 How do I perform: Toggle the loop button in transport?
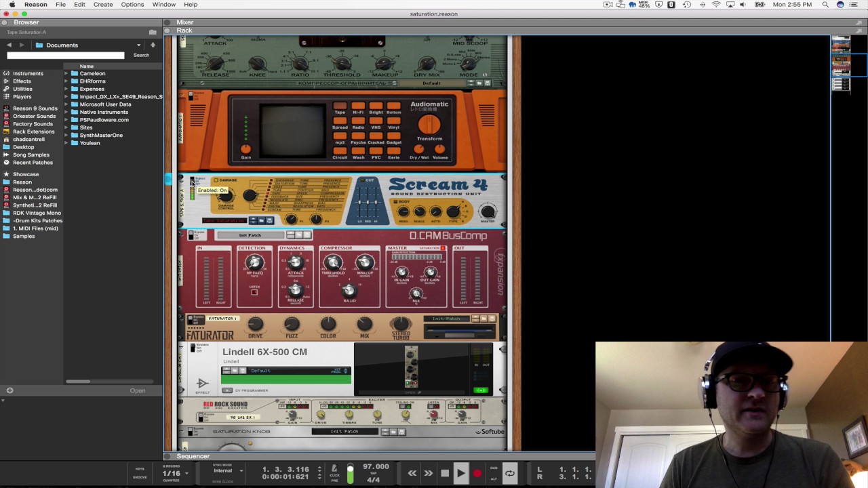click(x=510, y=473)
